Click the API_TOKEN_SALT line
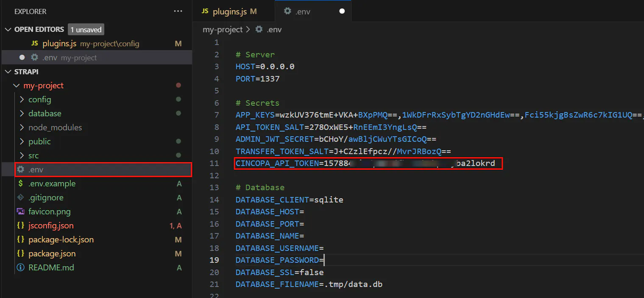The width and height of the screenshot is (644, 298). (331, 127)
